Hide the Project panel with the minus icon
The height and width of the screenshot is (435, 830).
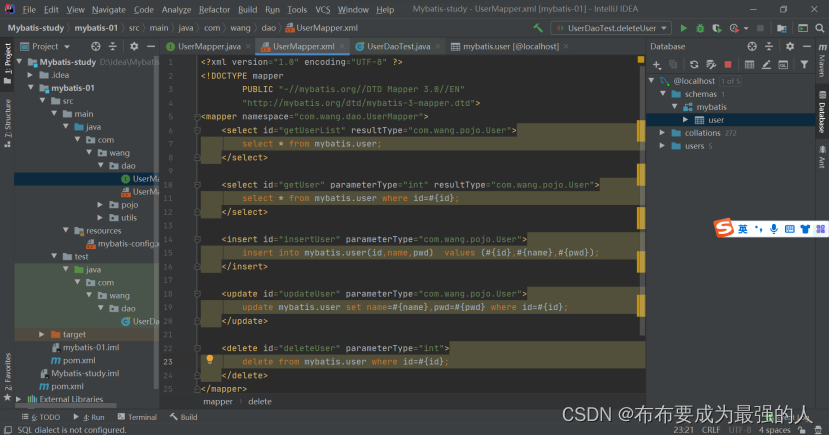[150, 47]
